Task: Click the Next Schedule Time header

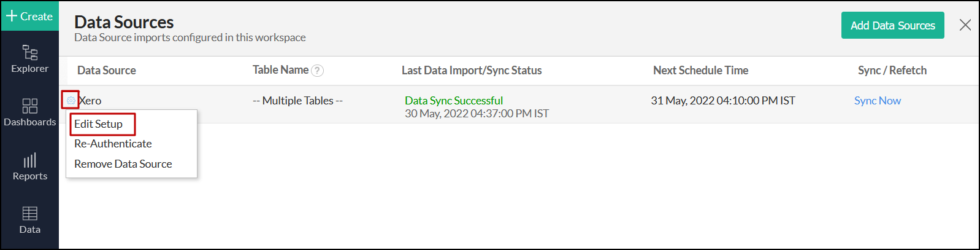Action: tap(700, 71)
